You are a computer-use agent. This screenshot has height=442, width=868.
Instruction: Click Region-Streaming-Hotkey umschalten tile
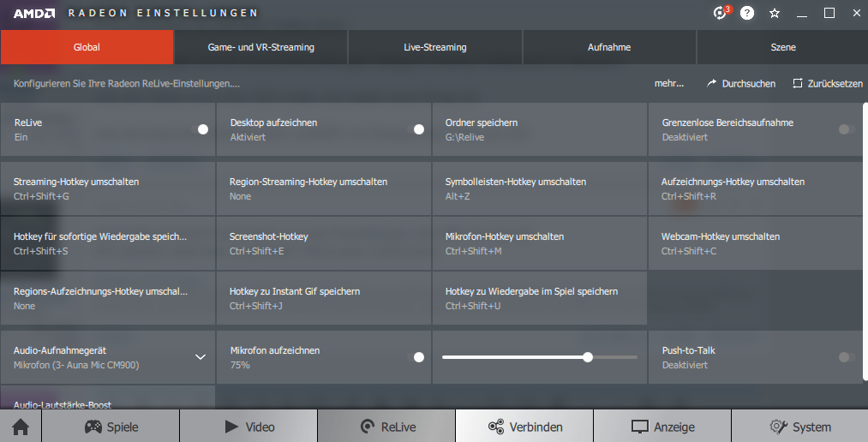[324, 188]
